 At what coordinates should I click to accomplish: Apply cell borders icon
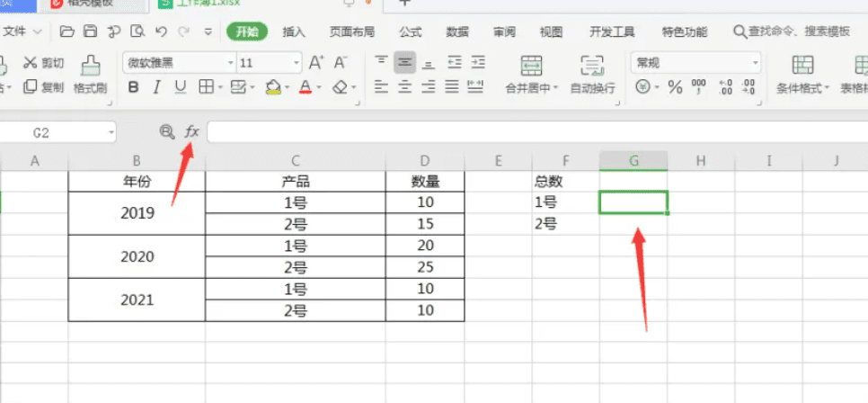(206, 87)
